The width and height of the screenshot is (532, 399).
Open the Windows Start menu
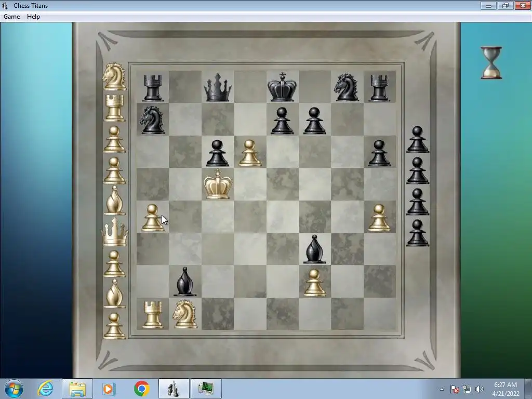click(14, 389)
